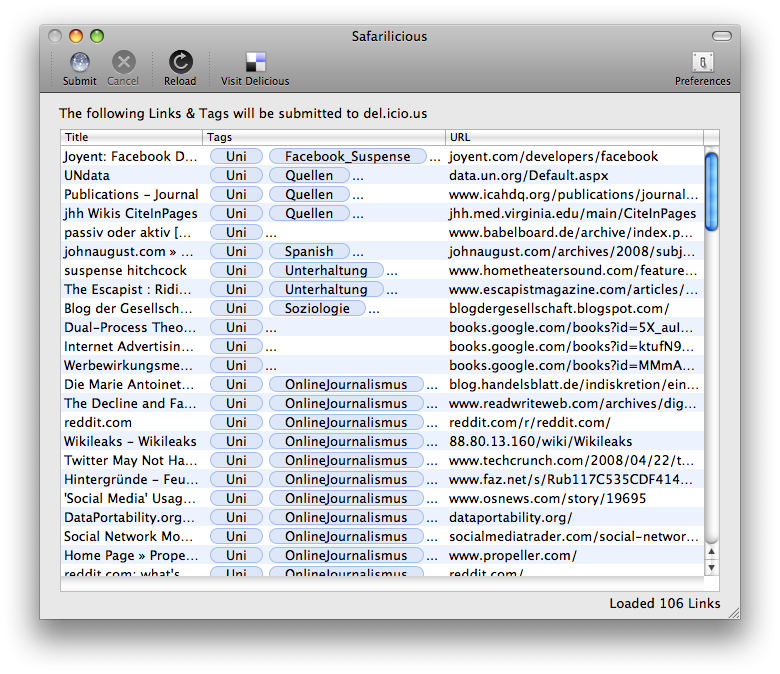780x674 pixels.
Task: Click URL www.propeller.com/
Action: tap(512, 555)
